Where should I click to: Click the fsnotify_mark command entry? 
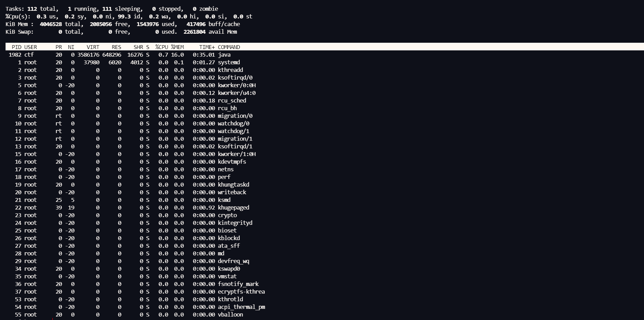pos(238,284)
